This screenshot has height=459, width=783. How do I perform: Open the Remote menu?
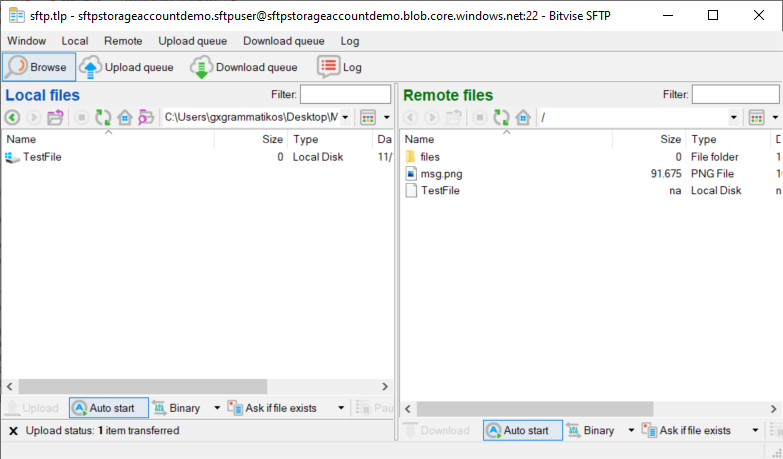[123, 41]
